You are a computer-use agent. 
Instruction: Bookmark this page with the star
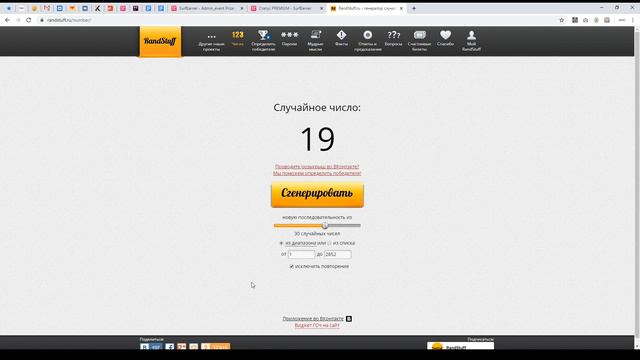562,20
